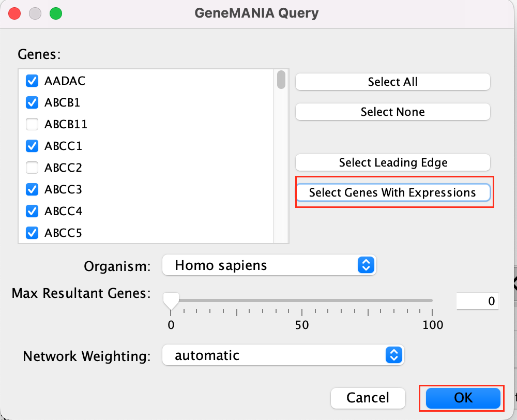This screenshot has height=420, width=517.
Task: Check the ABCB11 gene checkbox
Action: 32,125
